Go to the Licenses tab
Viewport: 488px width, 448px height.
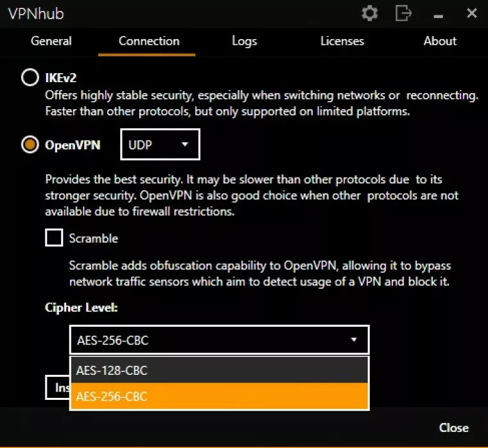[342, 41]
